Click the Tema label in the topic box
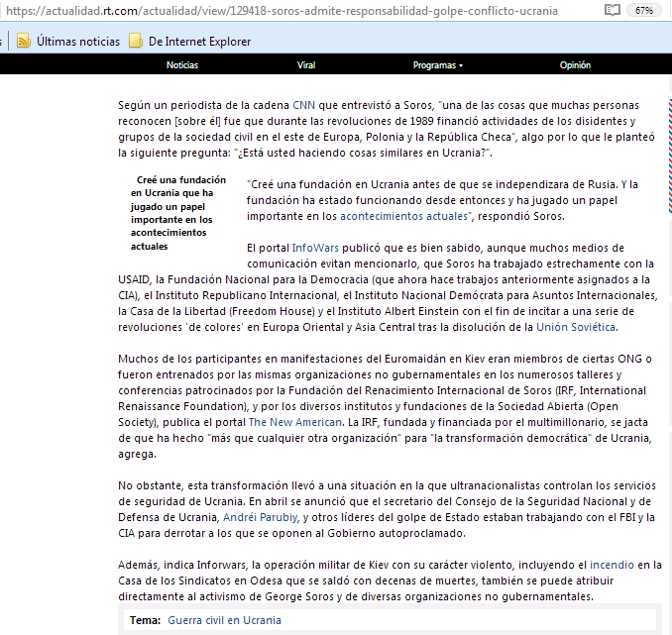The image size is (672, 635). click(x=145, y=620)
